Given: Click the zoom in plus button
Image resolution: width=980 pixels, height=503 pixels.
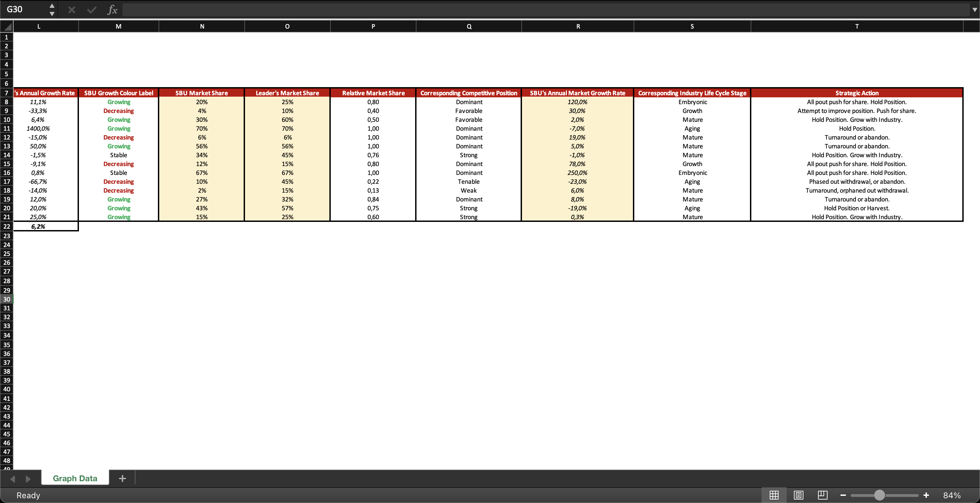Looking at the screenshot, I should click(x=926, y=495).
